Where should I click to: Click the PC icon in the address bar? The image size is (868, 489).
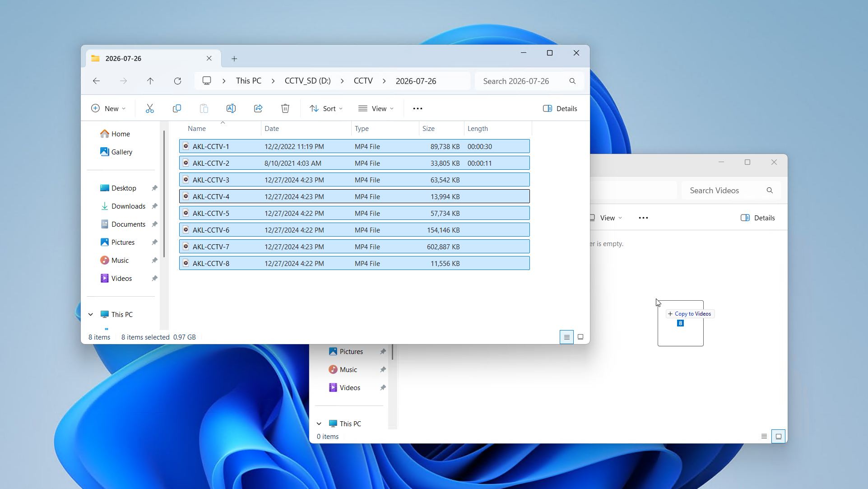(207, 81)
